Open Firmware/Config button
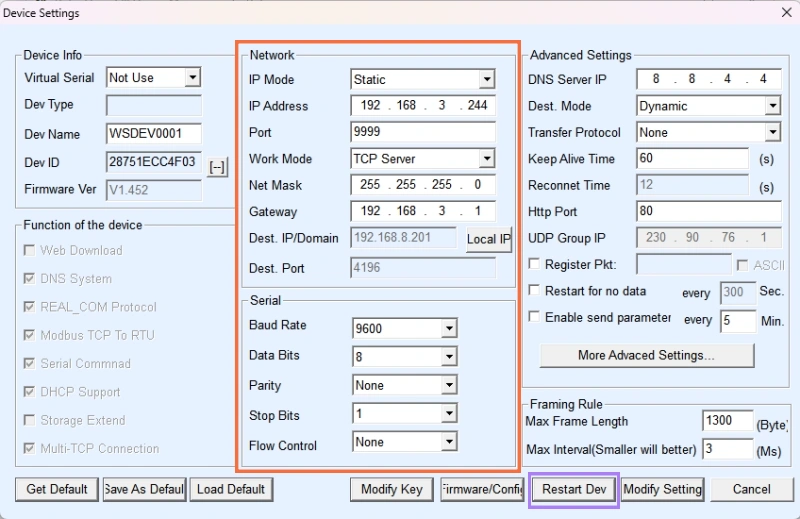Image resolution: width=800 pixels, height=519 pixels. (x=482, y=489)
